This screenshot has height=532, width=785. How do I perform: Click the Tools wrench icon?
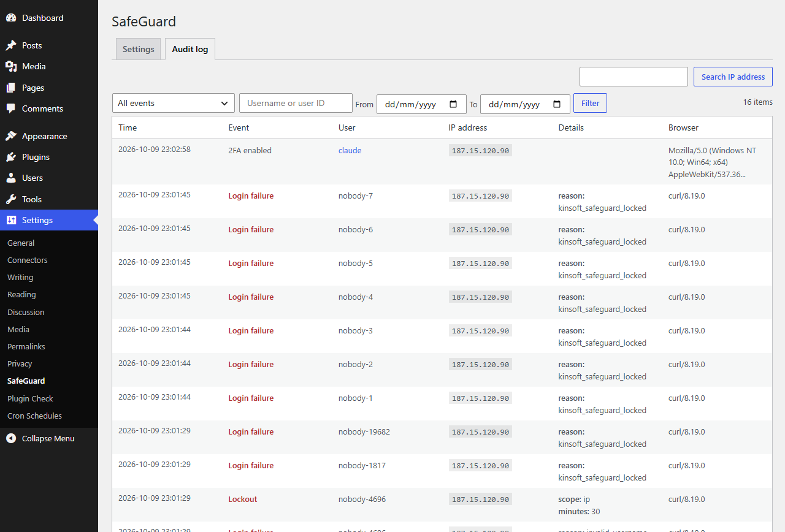[x=11, y=199]
